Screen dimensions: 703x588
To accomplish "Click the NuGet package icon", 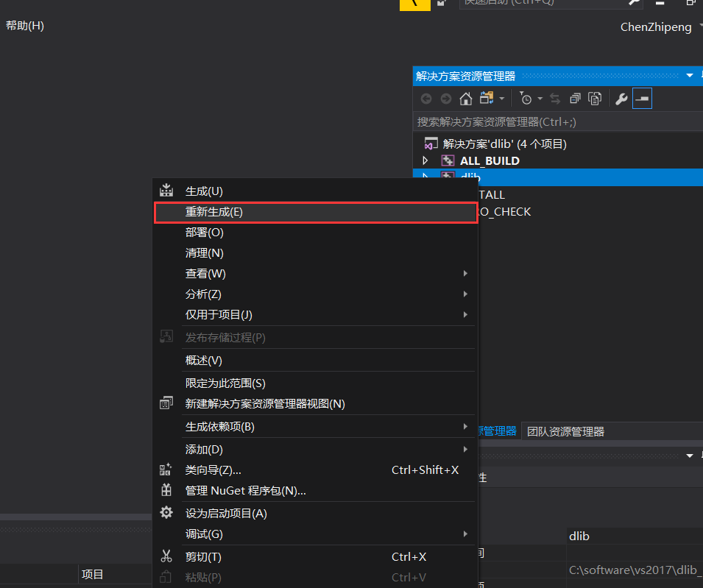I will tap(166, 490).
